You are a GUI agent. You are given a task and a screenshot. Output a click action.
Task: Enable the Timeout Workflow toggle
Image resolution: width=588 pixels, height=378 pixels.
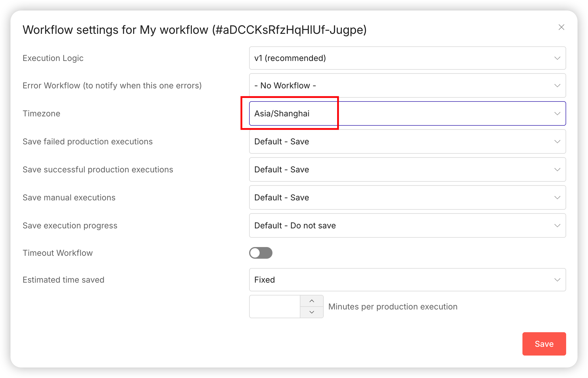tap(260, 253)
